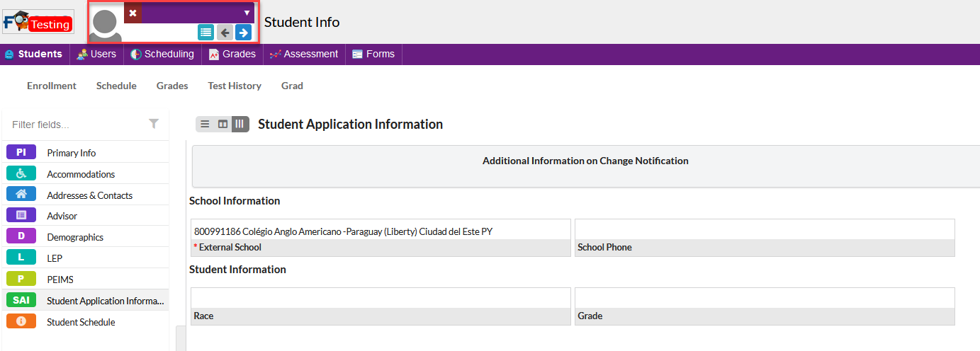
Task: Click the School Phone field
Action: point(765,238)
